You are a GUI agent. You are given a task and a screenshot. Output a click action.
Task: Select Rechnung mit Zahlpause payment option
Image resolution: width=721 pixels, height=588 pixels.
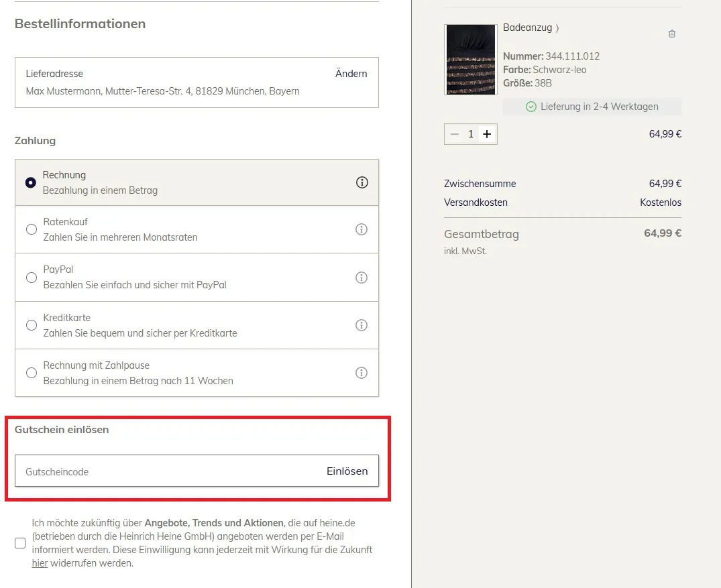31,373
